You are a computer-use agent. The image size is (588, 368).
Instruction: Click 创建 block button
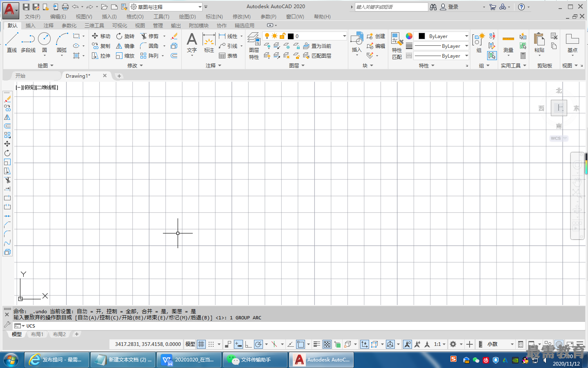[376, 36]
